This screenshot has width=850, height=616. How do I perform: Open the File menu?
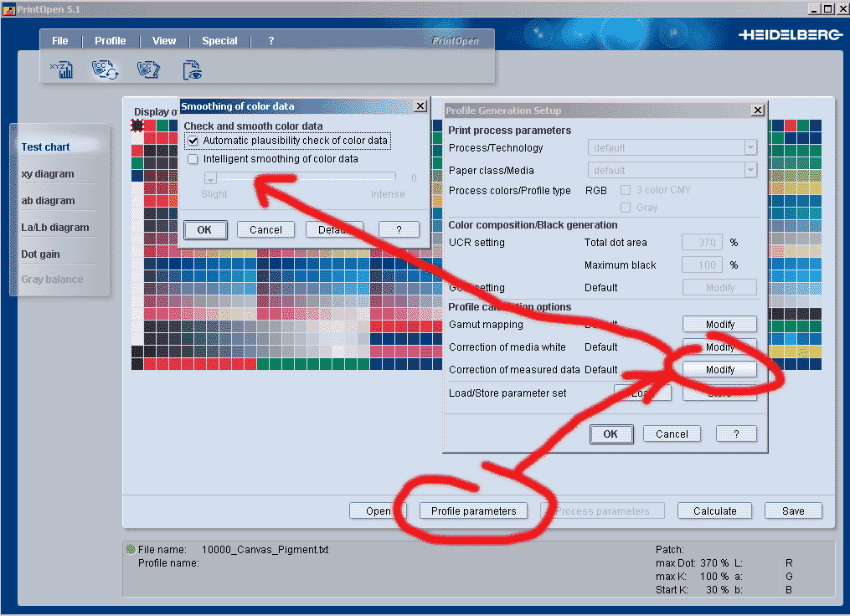tap(60, 41)
